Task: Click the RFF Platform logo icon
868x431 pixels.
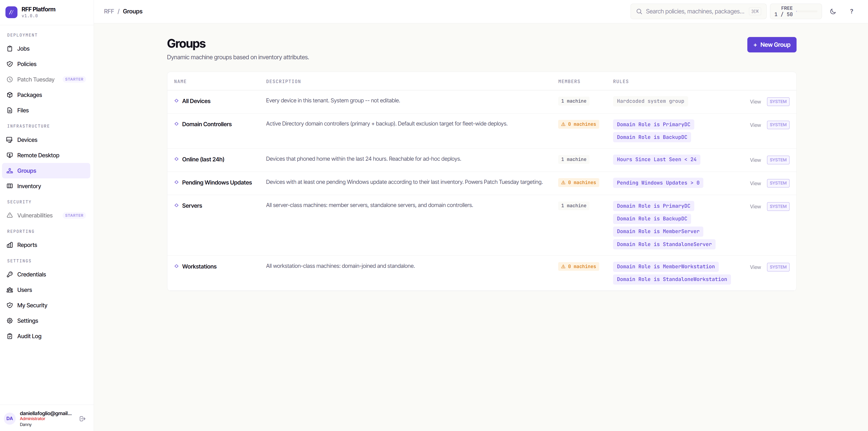Action: (12, 12)
